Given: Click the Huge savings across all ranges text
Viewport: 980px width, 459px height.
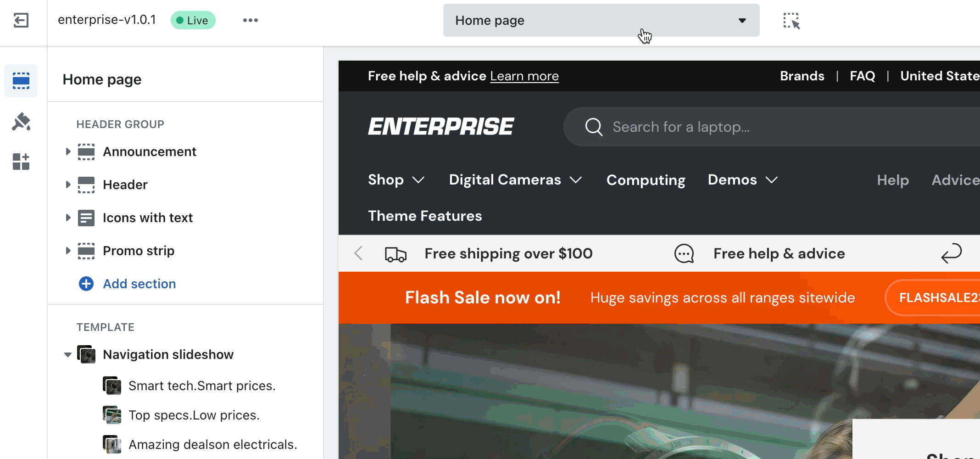Looking at the screenshot, I should coord(723,298).
